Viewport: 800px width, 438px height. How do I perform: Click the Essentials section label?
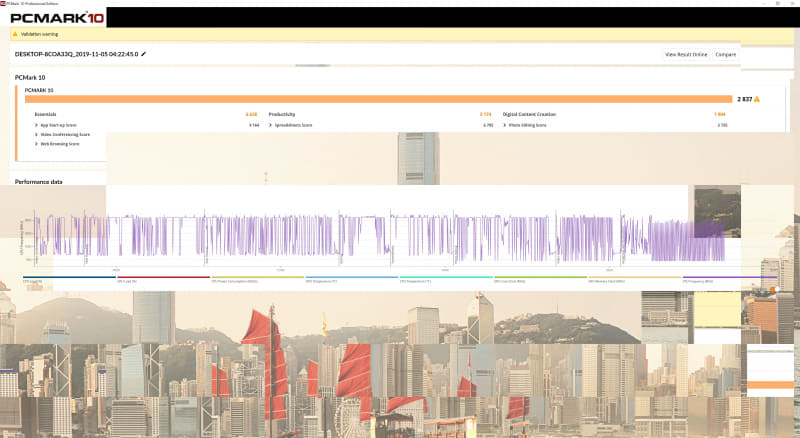[x=45, y=114]
